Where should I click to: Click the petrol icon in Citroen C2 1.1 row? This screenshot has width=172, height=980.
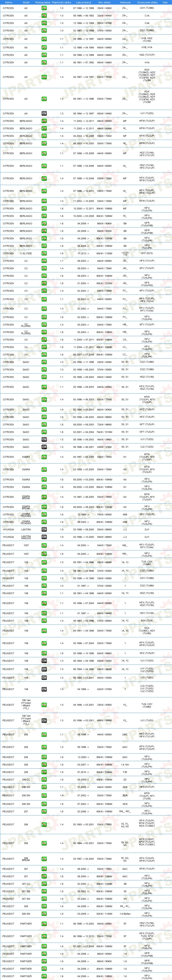(44, 261)
